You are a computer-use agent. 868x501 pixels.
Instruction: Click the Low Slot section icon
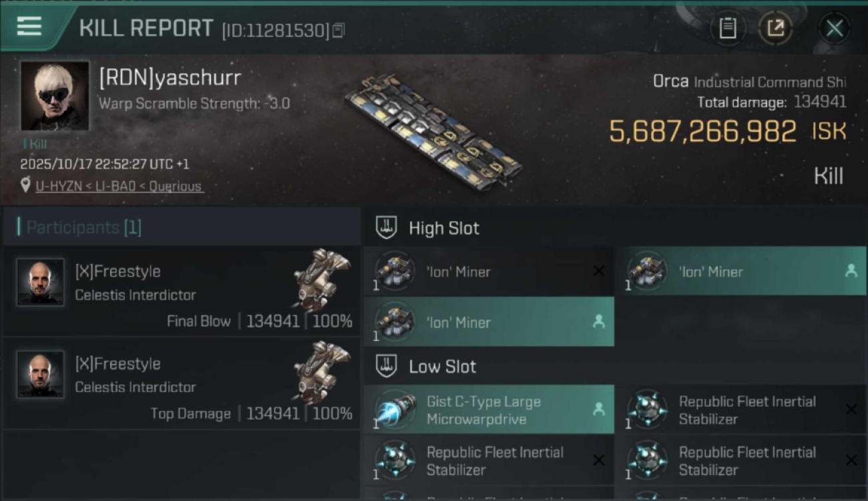387,366
